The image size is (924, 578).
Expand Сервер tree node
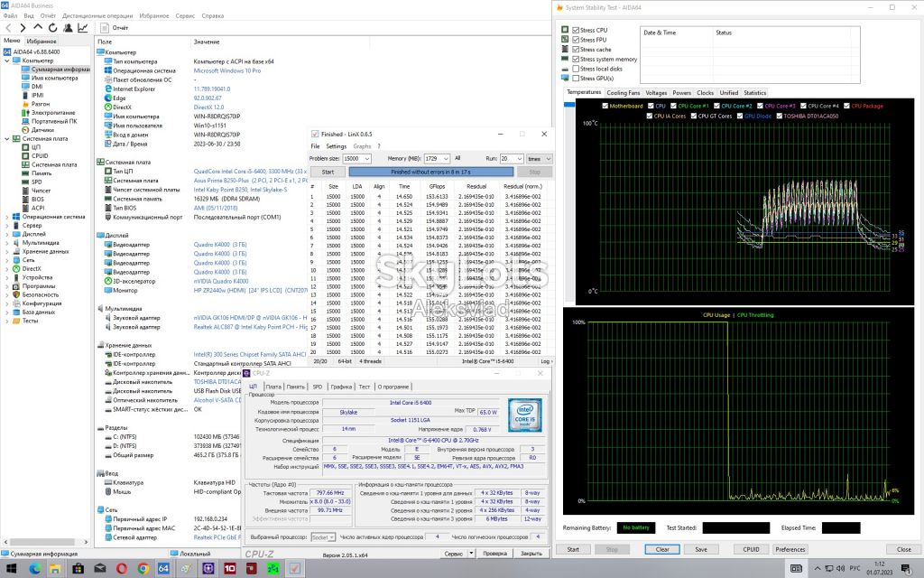pyautogui.click(x=7, y=225)
